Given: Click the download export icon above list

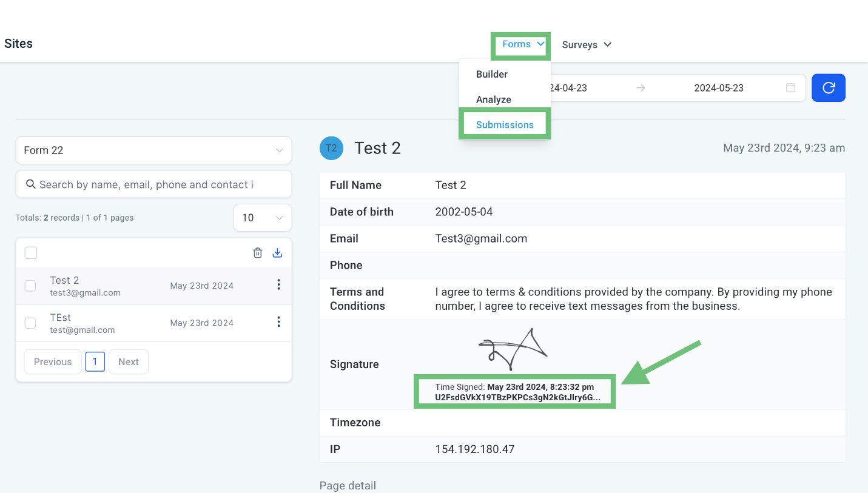Looking at the screenshot, I should [278, 253].
